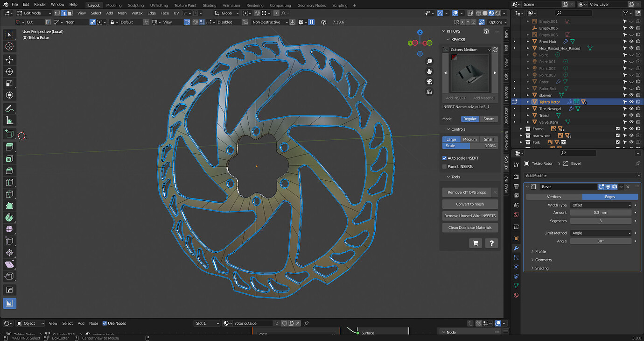This screenshot has height=341, width=644.
Task: Toggle proportional editing in the header
Action: point(276,13)
